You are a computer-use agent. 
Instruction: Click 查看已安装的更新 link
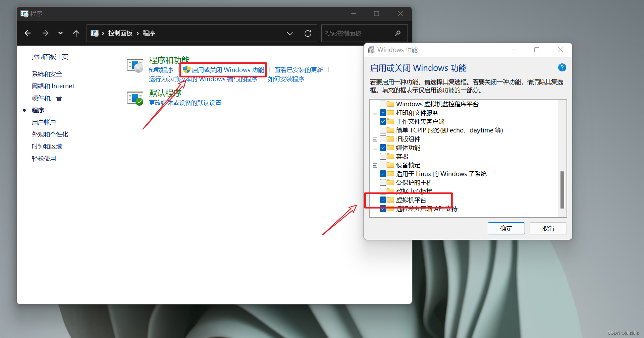coord(299,70)
